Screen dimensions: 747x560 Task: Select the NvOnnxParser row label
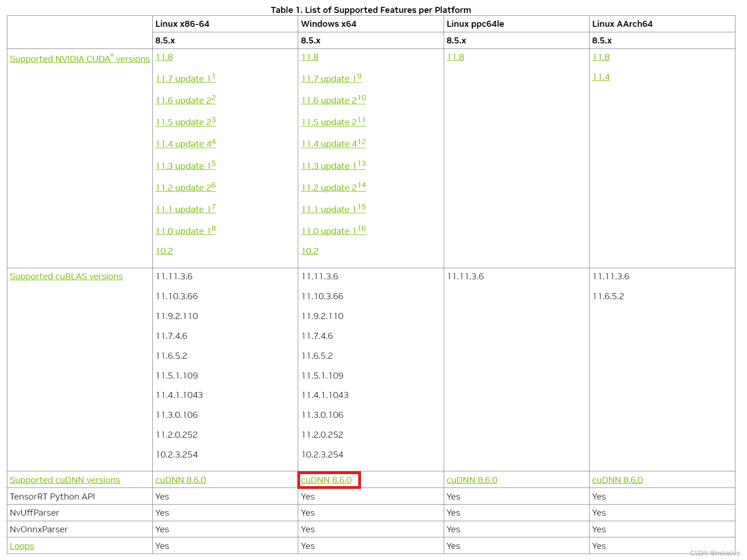39,529
